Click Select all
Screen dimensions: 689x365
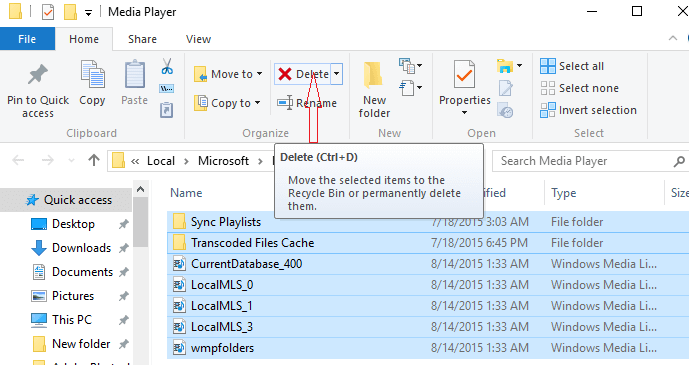tap(572, 66)
